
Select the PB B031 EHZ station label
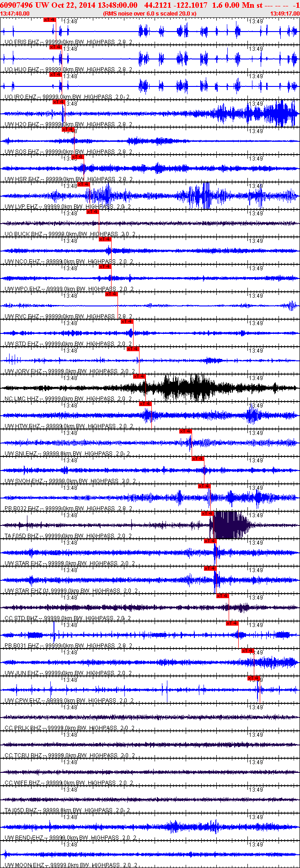click(x=69, y=646)
